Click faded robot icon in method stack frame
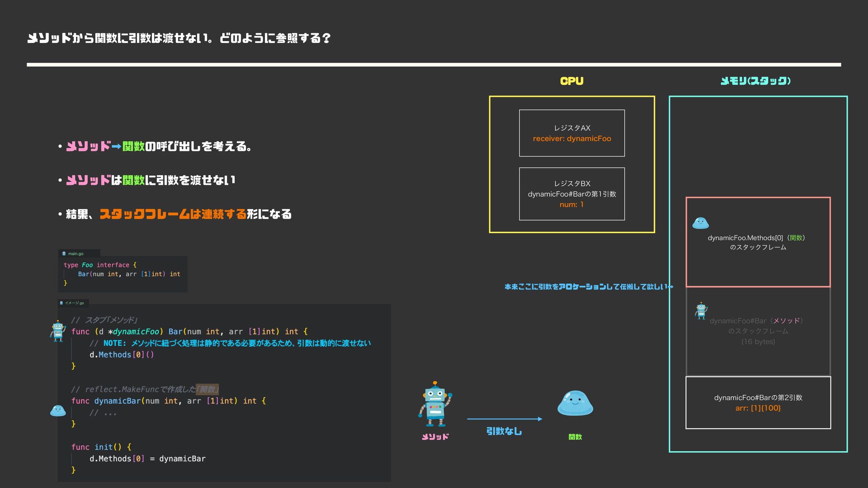Image resolution: width=868 pixels, height=488 pixels. click(x=701, y=311)
